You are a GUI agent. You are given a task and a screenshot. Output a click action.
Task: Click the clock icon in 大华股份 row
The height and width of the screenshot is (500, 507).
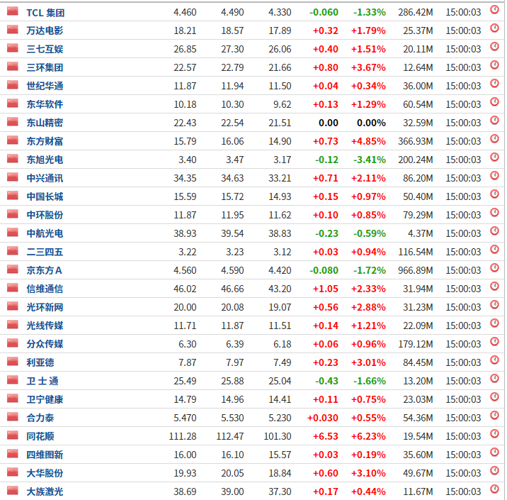pos(495,470)
